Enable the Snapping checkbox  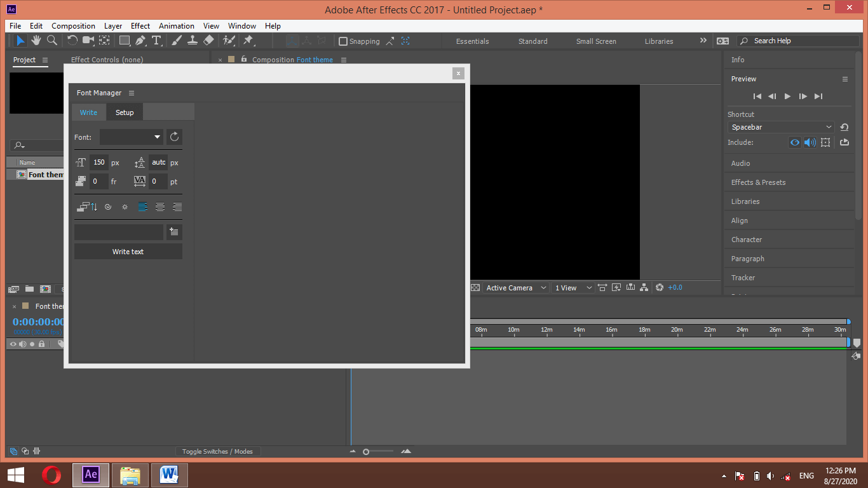tap(343, 41)
